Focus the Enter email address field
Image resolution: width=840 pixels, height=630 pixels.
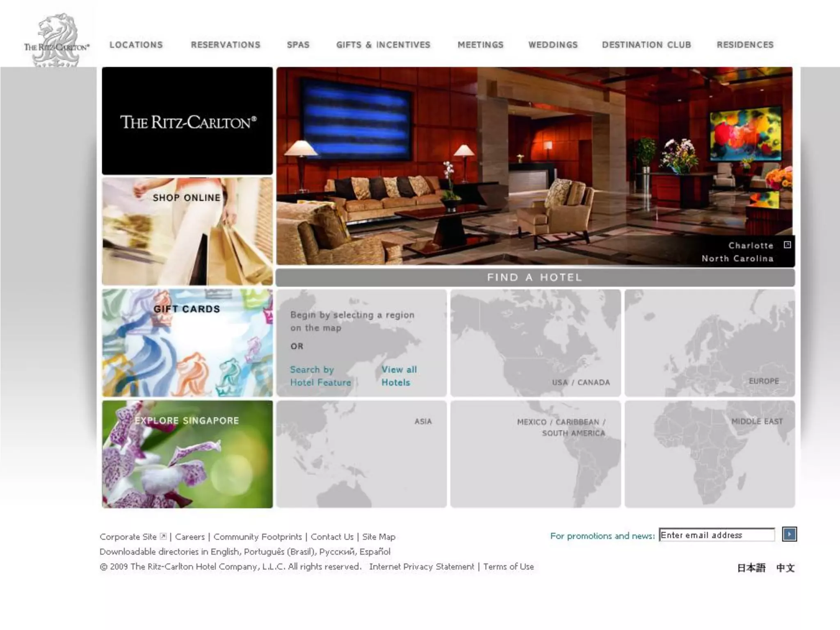coord(716,535)
